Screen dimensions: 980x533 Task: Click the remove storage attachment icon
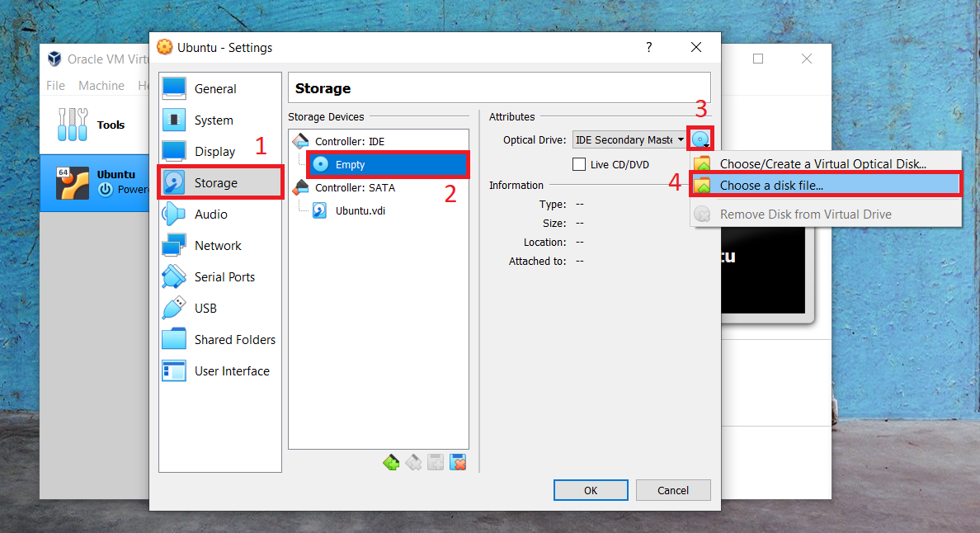click(458, 462)
